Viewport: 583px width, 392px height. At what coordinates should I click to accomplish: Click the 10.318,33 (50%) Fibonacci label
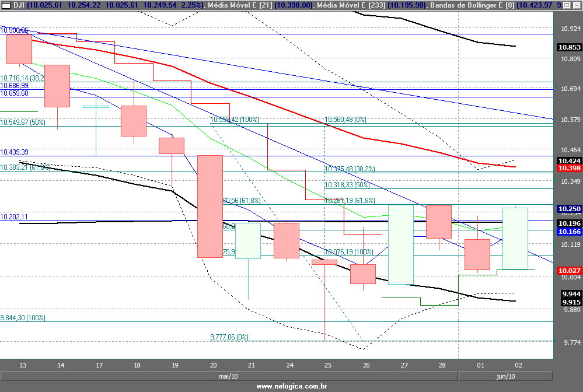pos(347,185)
